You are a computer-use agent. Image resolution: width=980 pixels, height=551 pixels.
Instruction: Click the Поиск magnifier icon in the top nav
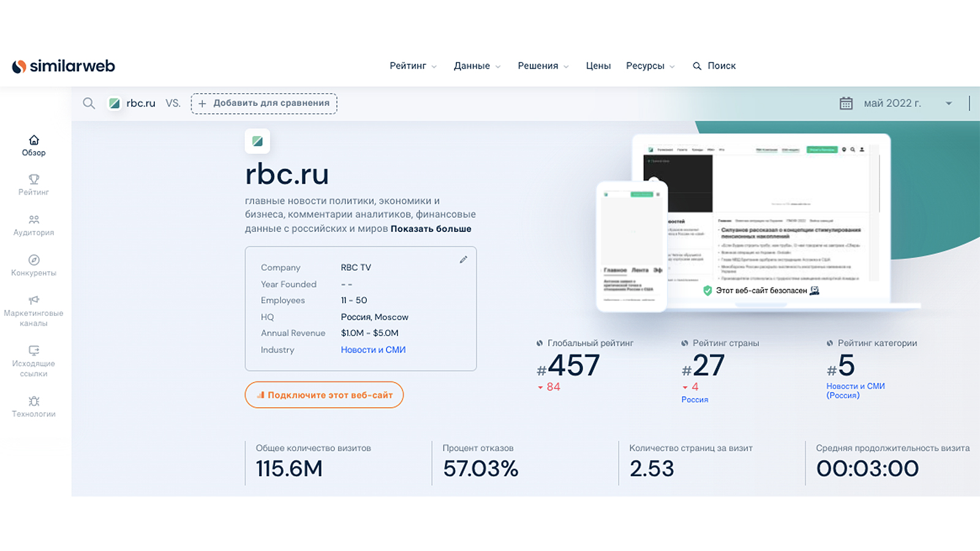tap(697, 66)
